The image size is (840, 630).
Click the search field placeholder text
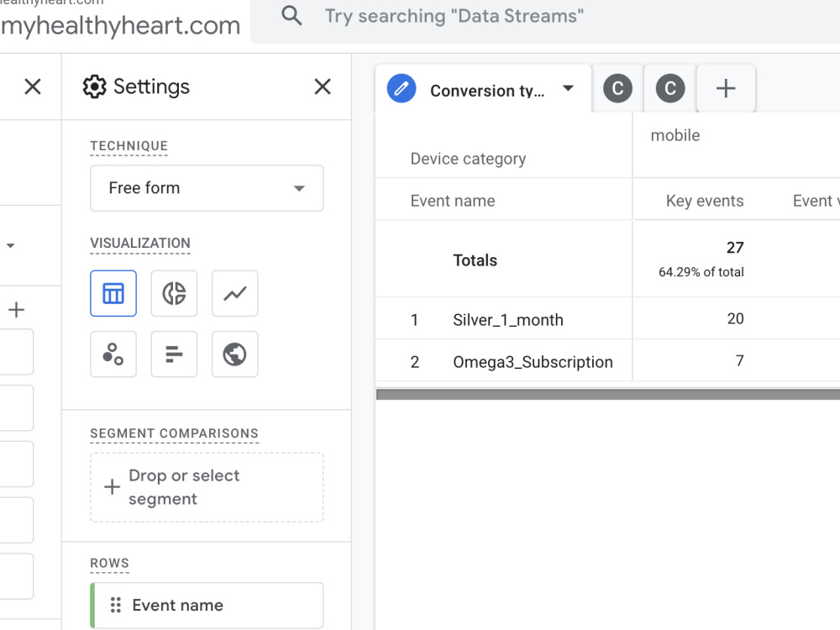point(454,16)
